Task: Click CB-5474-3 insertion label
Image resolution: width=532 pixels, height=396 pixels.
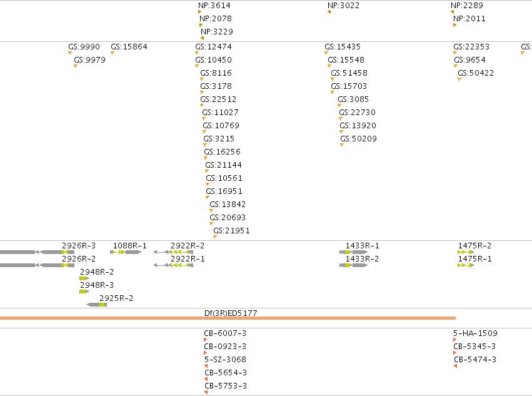Action: coord(475,360)
